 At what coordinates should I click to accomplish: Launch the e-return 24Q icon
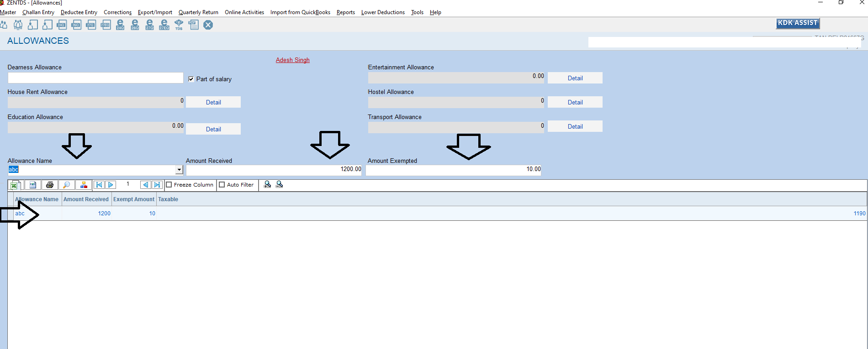[120, 25]
